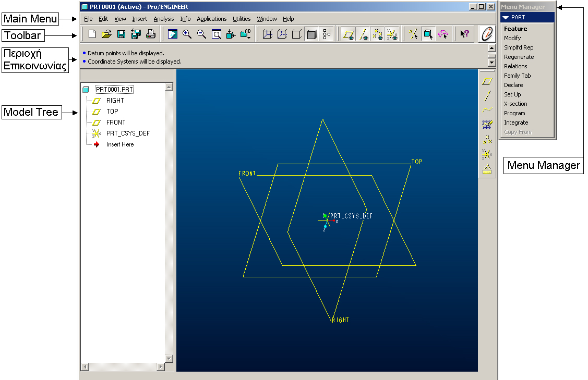Screen dimensions: 588x380
Task: Select the Datum Plane tool in right toolbar
Action: pos(487,81)
